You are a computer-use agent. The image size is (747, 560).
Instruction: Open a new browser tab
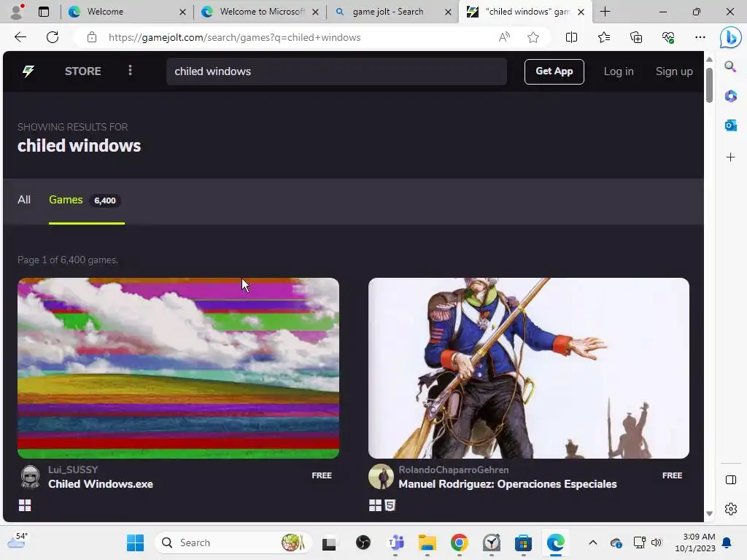[605, 12]
